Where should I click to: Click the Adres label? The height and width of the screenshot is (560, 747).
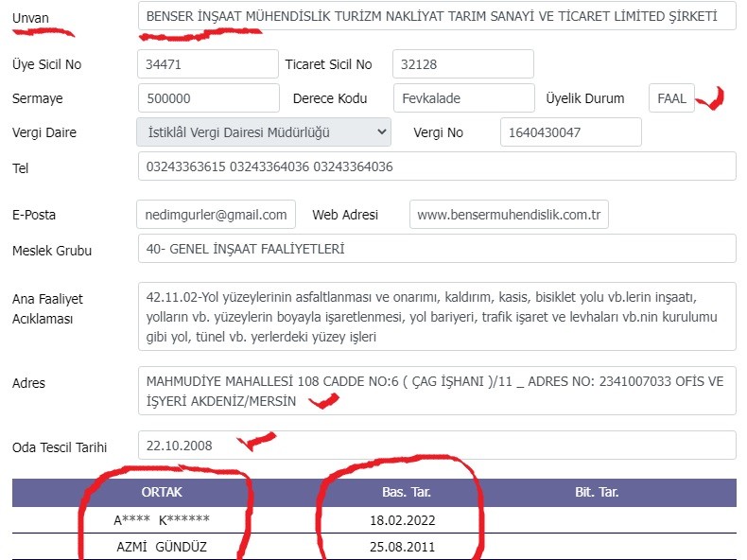pos(28,383)
